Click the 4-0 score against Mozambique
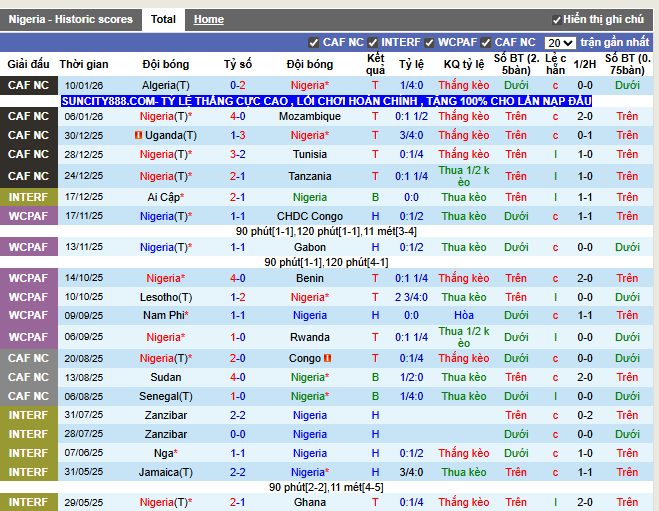This screenshot has width=659, height=511. (237, 116)
